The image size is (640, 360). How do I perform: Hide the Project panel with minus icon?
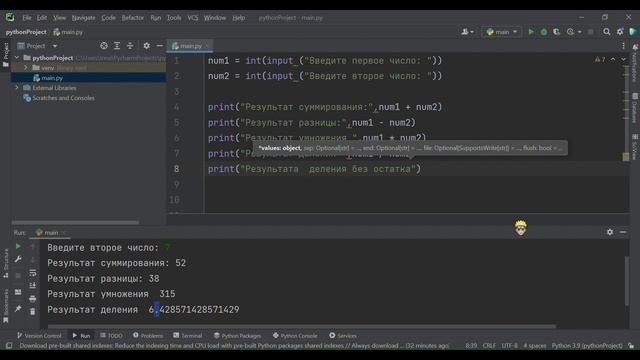[x=160, y=46]
